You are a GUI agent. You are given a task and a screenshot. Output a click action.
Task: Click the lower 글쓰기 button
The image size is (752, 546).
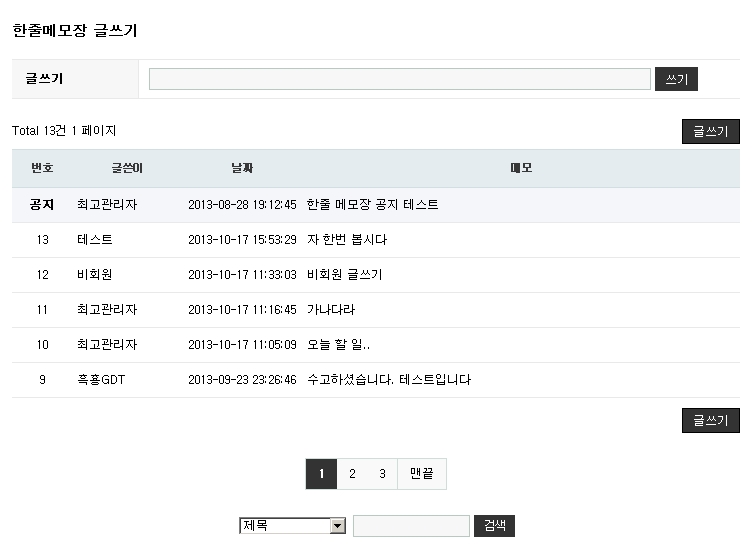pos(710,421)
